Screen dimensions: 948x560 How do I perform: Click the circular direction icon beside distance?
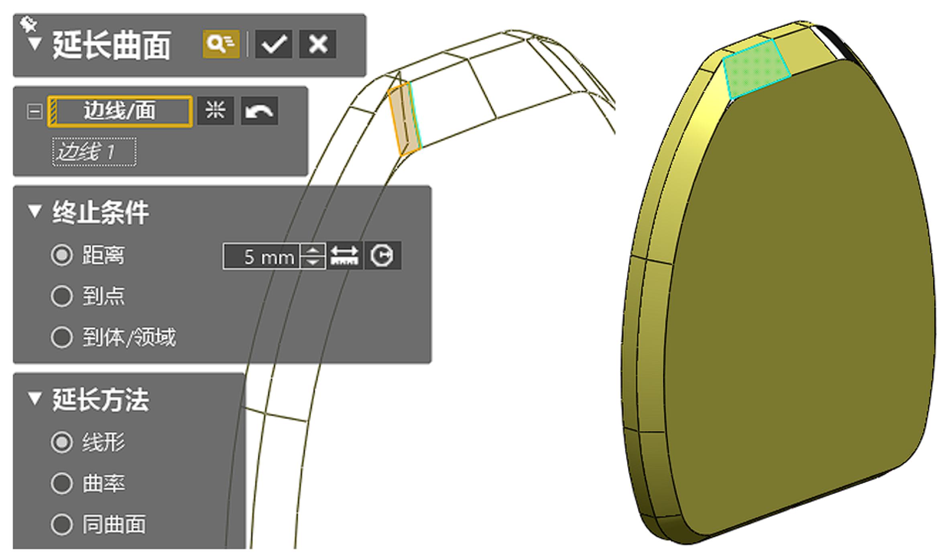382,256
